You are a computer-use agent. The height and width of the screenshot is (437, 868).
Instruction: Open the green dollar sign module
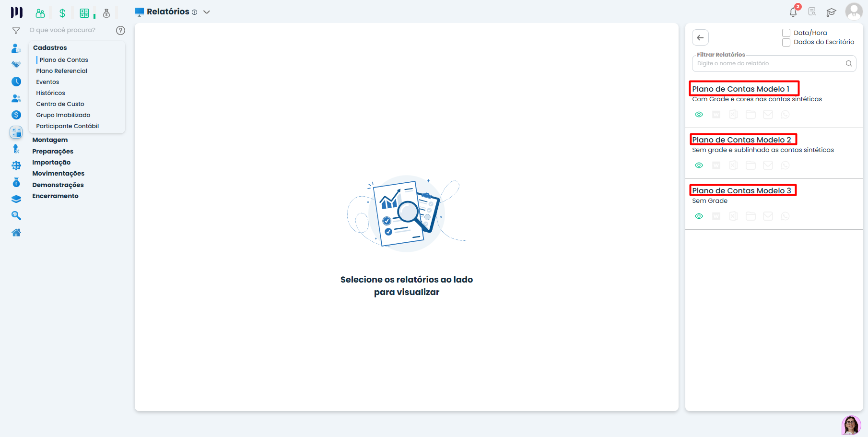(x=62, y=13)
